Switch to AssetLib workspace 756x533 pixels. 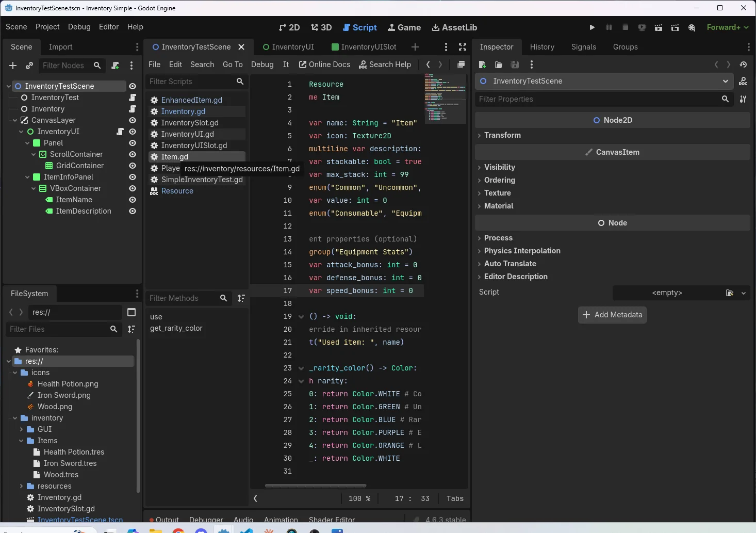(x=454, y=27)
